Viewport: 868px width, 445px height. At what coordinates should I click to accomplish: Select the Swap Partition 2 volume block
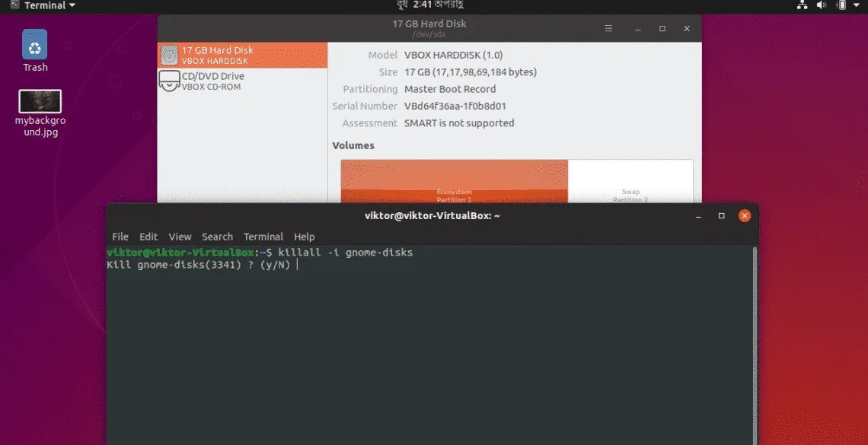click(630, 181)
